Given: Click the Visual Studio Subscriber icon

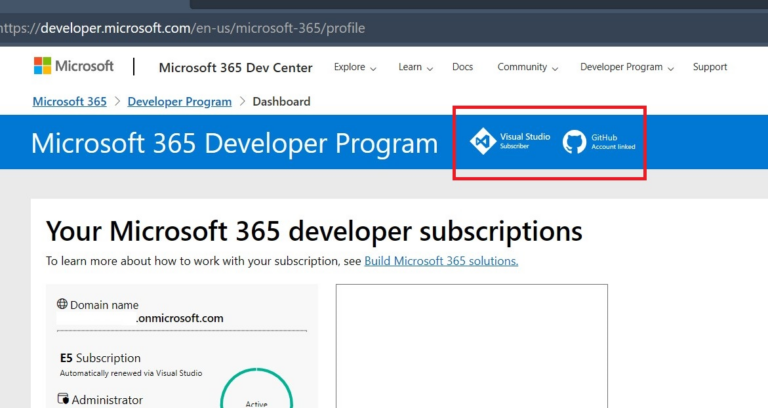Looking at the screenshot, I should click(x=482, y=141).
